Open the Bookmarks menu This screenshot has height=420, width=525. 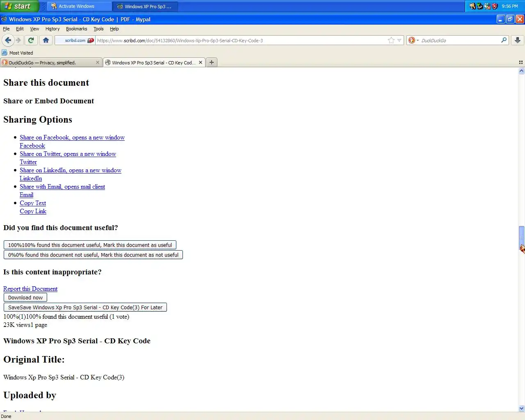click(77, 29)
